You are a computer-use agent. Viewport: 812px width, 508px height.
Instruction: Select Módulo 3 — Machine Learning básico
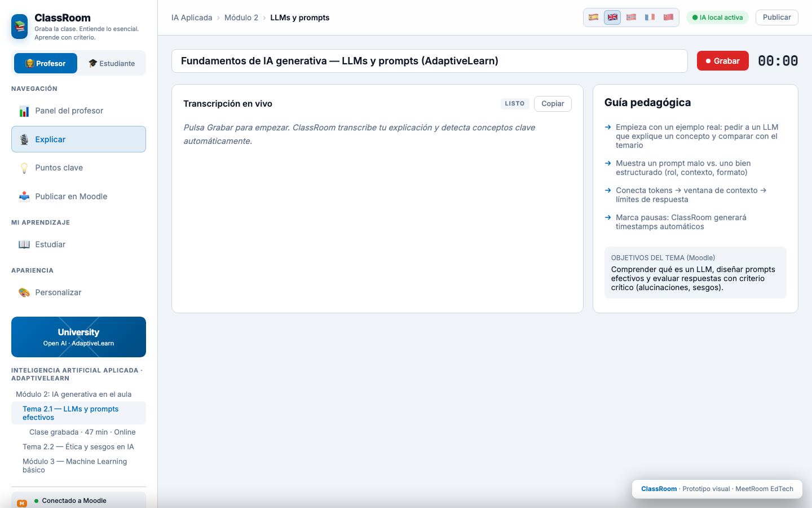click(78, 466)
